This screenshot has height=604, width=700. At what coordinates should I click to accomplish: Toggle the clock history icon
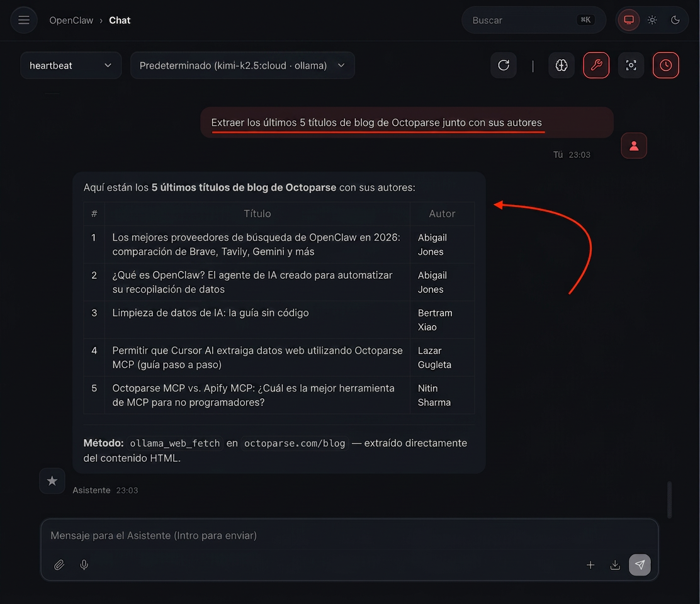tap(665, 65)
